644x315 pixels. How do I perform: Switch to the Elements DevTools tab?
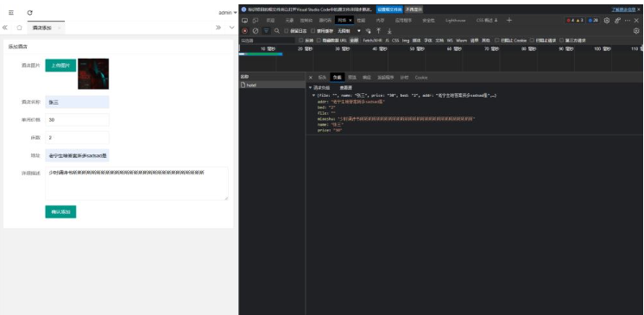[x=290, y=20]
